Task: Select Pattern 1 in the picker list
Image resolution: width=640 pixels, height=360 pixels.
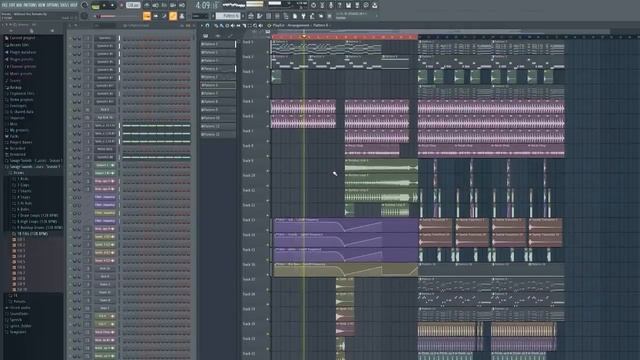Action: point(218,44)
